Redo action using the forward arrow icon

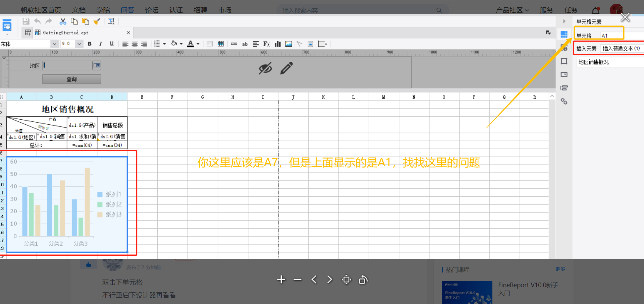(49, 21)
